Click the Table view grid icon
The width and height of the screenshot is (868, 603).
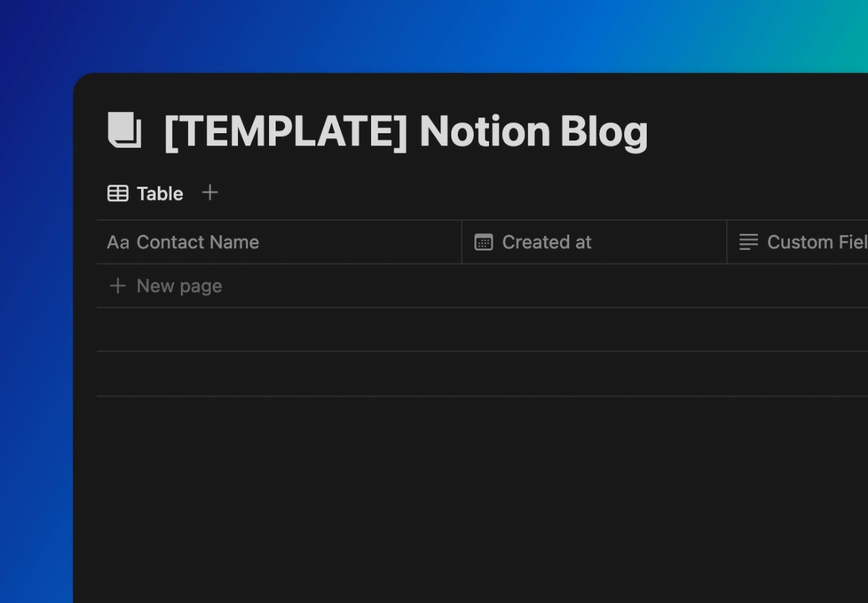tap(118, 193)
